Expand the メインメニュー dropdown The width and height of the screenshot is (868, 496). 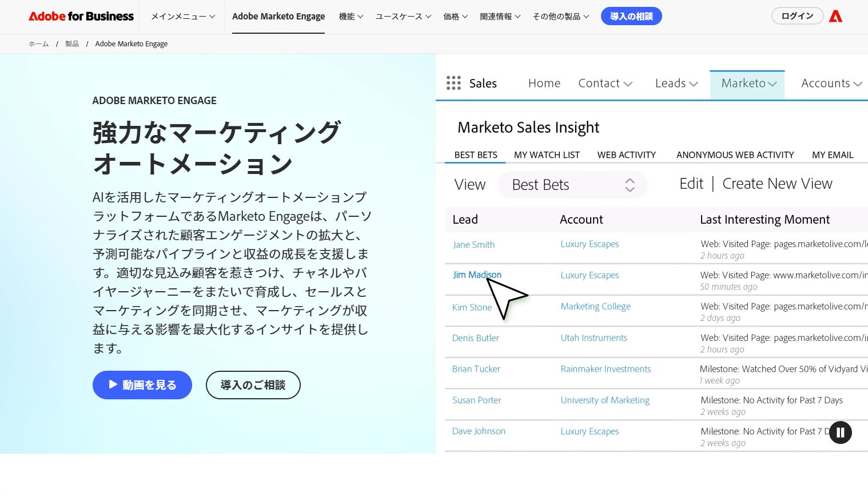183,17
